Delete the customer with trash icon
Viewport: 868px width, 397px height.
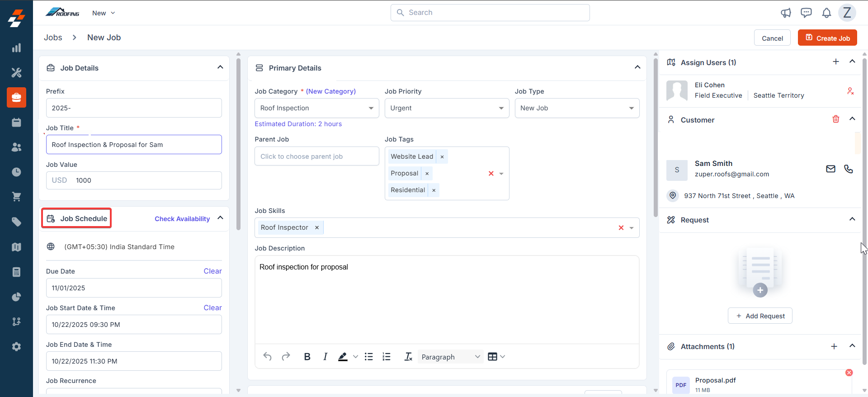836,119
